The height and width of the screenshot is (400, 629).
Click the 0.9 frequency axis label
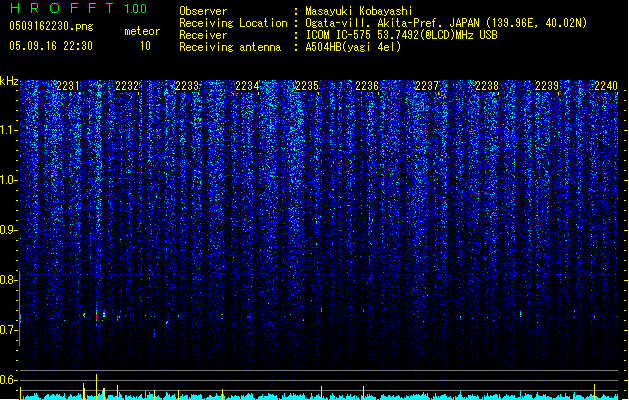point(9,230)
